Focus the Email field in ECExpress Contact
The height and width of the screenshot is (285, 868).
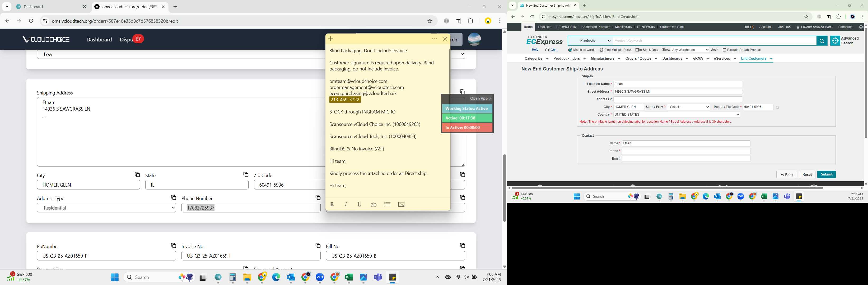686,159
